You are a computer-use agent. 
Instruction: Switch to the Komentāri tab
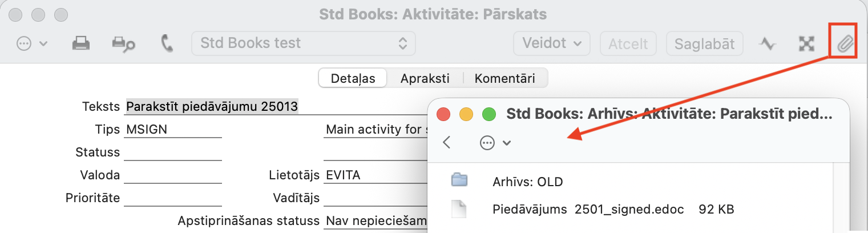point(504,78)
